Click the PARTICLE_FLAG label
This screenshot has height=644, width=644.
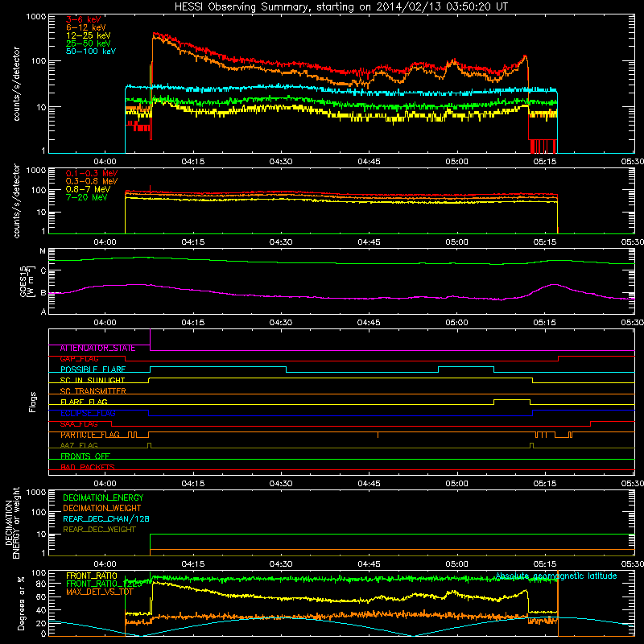point(90,435)
